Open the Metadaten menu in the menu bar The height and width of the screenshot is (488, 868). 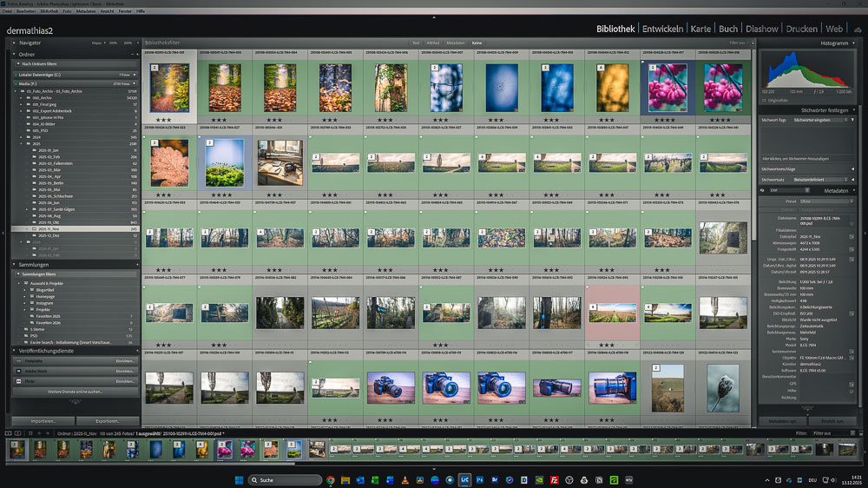coord(86,11)
